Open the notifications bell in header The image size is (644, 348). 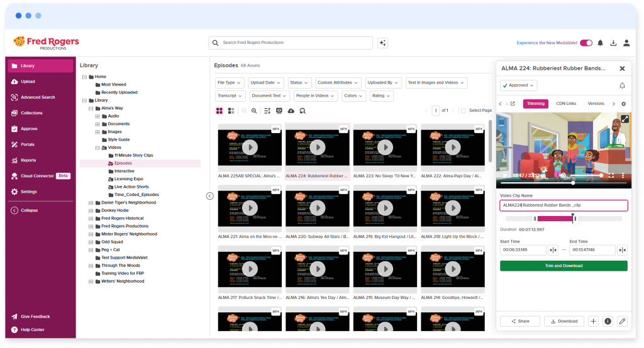pos(600,43)
